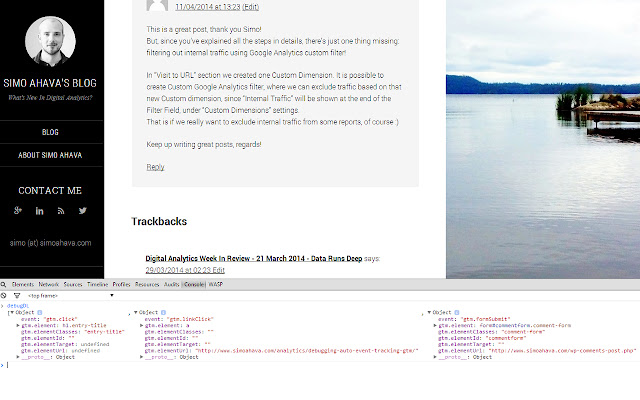Switch to the Resources tab
This screenshot has height=400, width=640.
pos(147,284)
